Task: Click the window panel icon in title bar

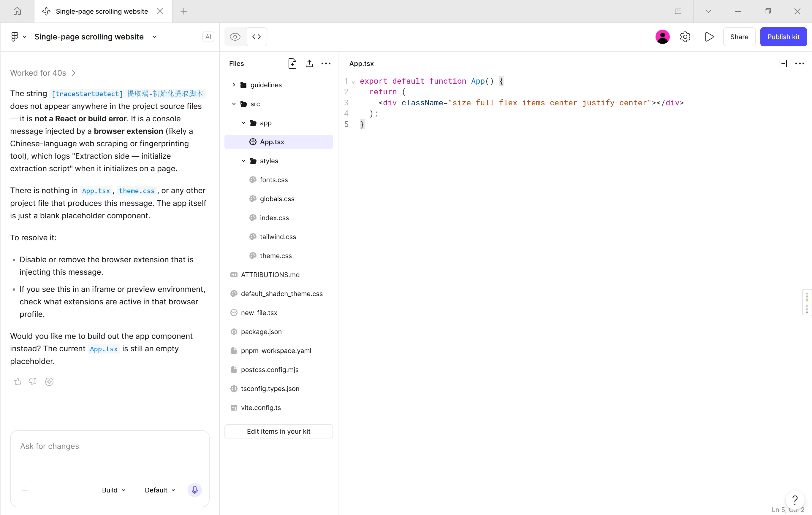Action: click(678, 11)
